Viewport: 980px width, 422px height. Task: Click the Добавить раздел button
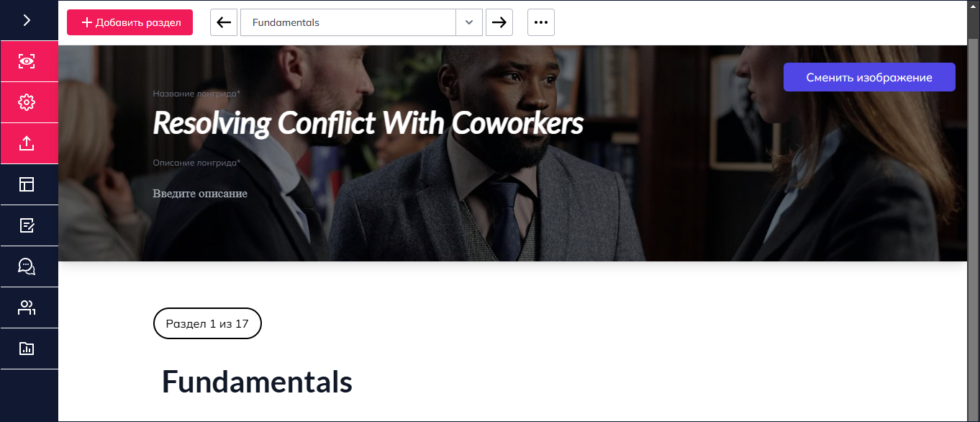(x=130, y=22)
